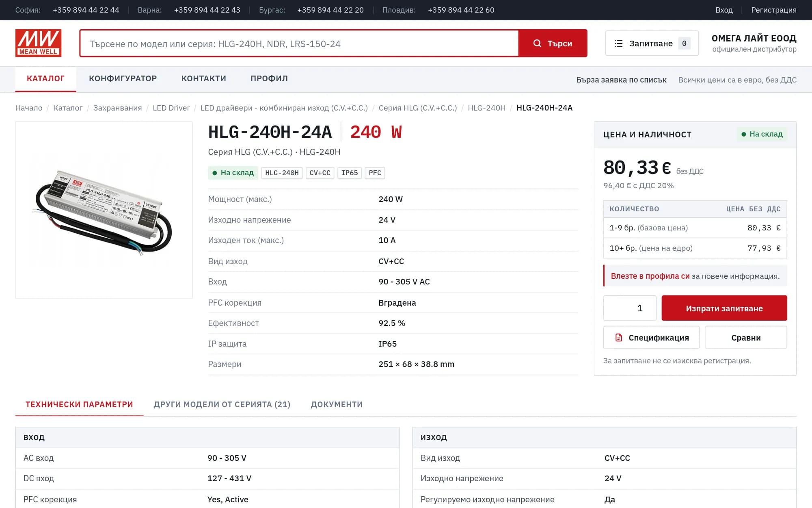Screen dimensions: 812x508
Task: Open the КАТАЛОГ menu item
Action: (x=45, y=78)
